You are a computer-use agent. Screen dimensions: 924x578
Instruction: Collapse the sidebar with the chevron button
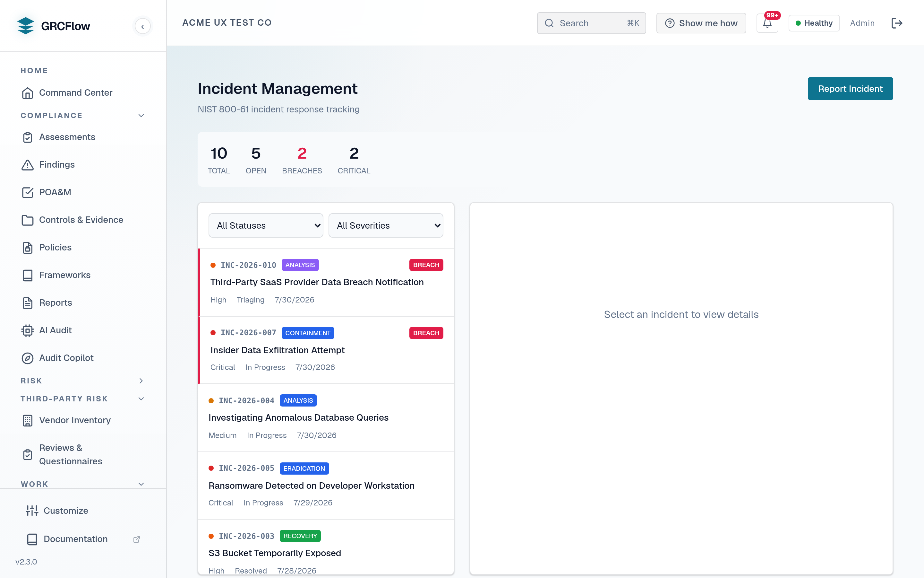point(142,26)
